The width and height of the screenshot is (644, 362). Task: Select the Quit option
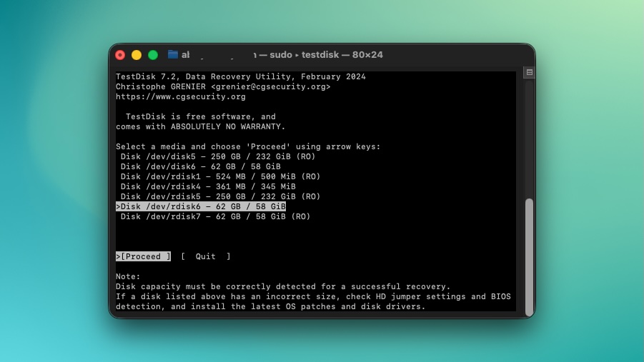coord(206,256)
